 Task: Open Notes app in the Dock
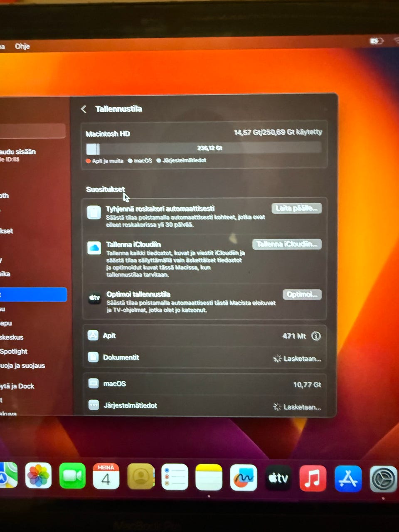pyautogui.click(x=209, y=477)
